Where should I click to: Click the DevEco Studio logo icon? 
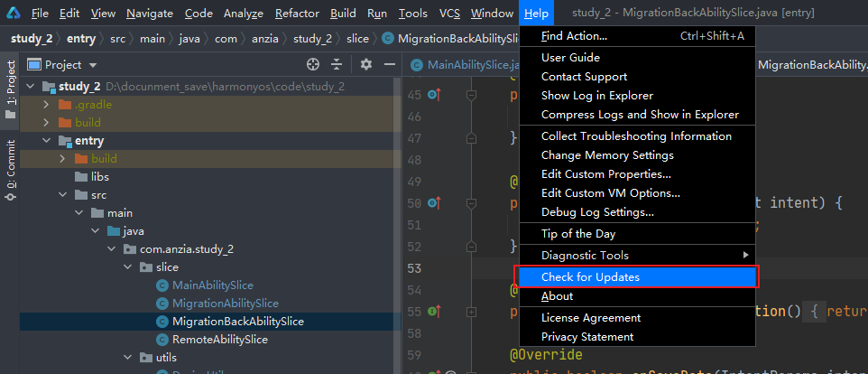tap(12, 14)
